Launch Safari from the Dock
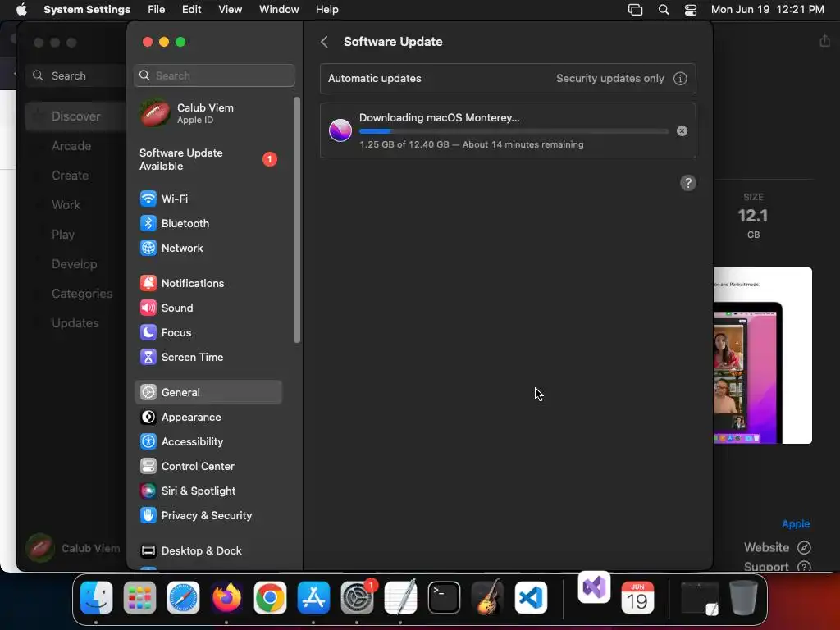 (183, 597)
